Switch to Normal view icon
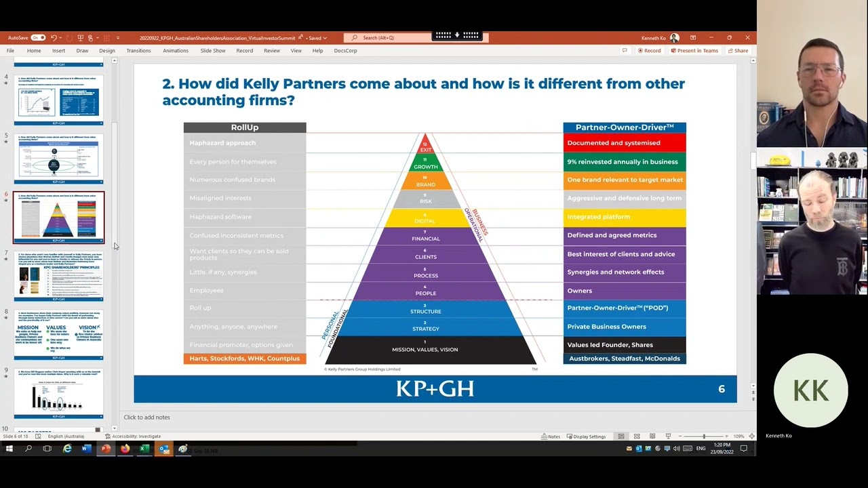 tap(620, 436)
